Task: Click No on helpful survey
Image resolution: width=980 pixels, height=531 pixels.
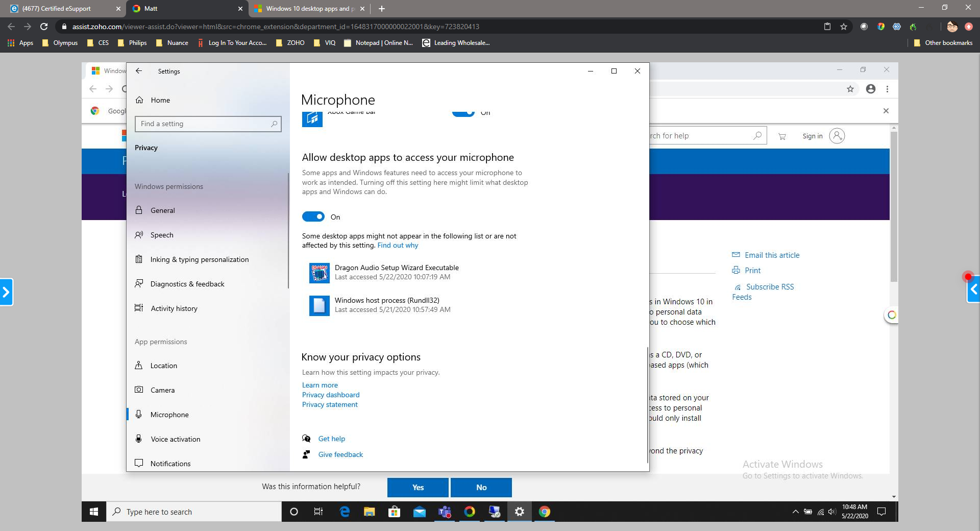Action: coord(481,487)
